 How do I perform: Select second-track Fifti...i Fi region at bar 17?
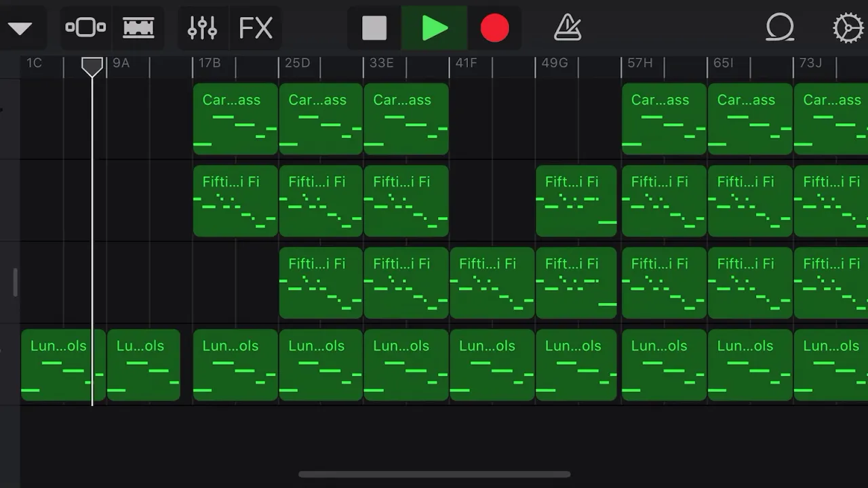click(235, 201)
